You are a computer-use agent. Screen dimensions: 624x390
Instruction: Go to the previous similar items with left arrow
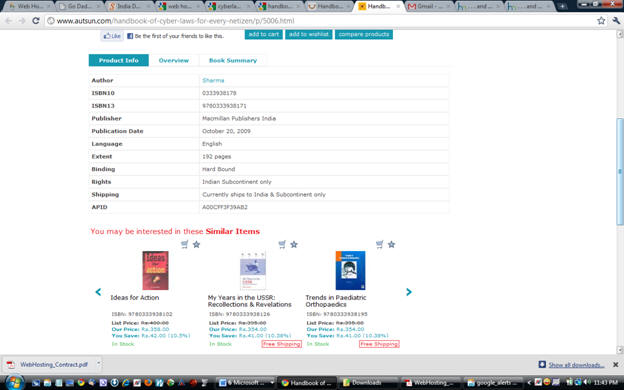tap(98, 292)
